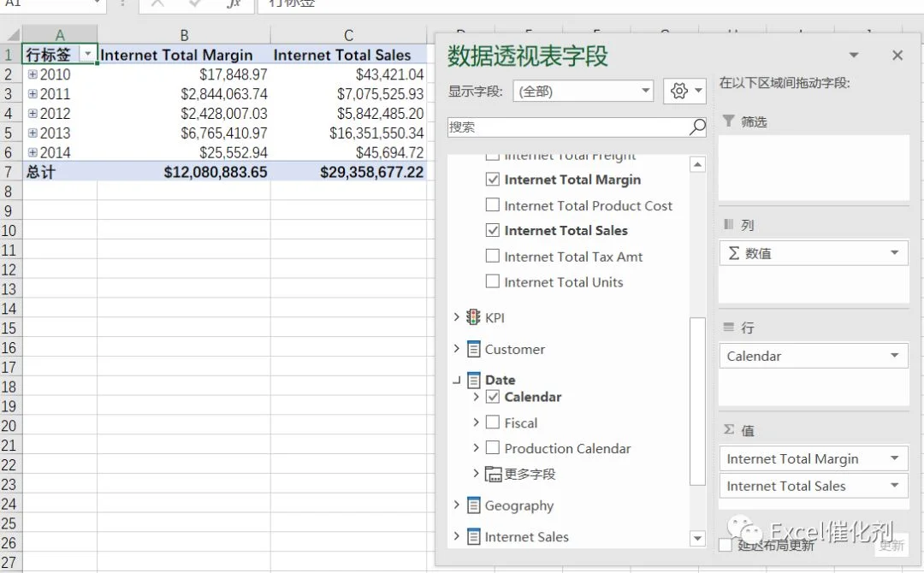
Task: Select column C header
Action: pos(349,35)
